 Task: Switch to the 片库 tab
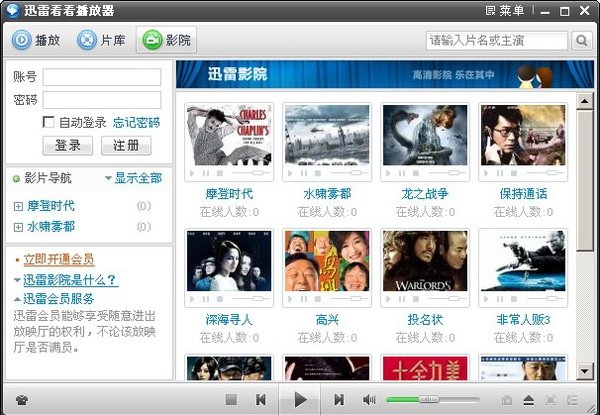tap(101, 40)
